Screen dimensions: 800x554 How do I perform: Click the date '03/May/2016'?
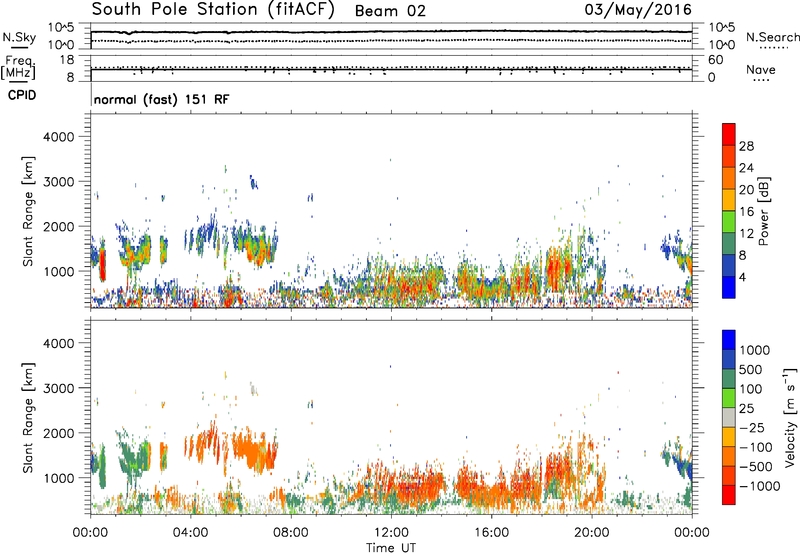tap(638, 10)
